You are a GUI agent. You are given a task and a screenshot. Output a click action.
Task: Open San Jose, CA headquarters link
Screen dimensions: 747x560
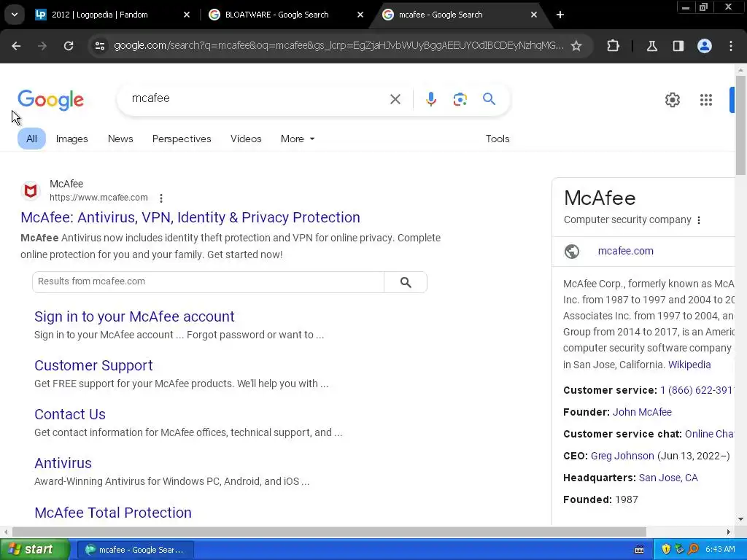[668, 478]
